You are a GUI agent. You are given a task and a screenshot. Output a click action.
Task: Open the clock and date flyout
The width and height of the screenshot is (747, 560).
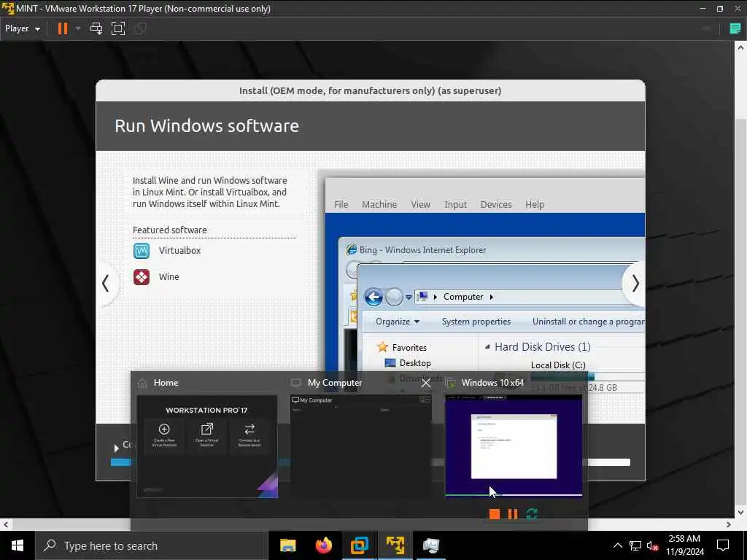click(x=684, y=545)
